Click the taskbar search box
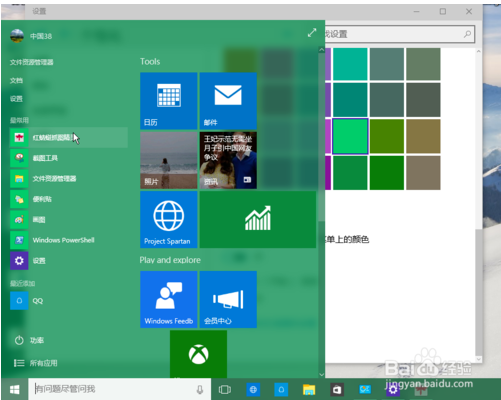The height and width of the screenshot is (400, 501). [x=119, y=389]
